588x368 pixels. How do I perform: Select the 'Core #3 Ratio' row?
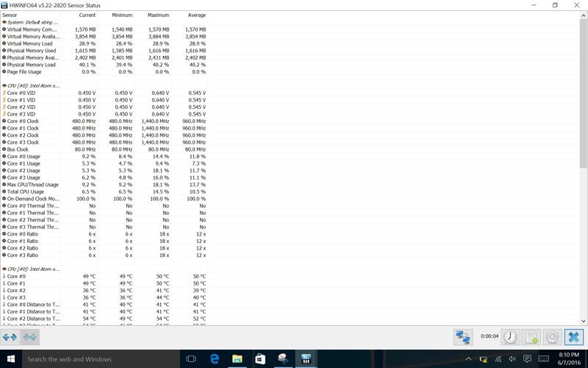click(x=104, y=255)
